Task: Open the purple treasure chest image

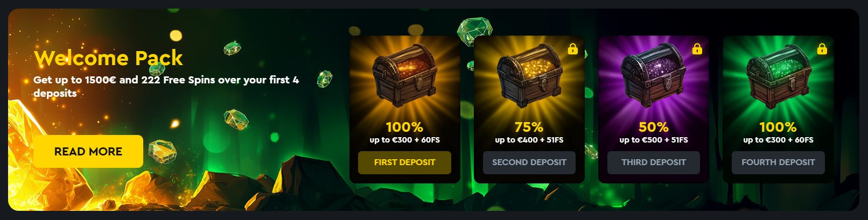Action: click(x=653, y=76)
